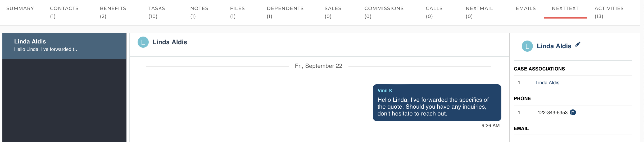Switch to the Dependents tab

[x=285, y=12]
